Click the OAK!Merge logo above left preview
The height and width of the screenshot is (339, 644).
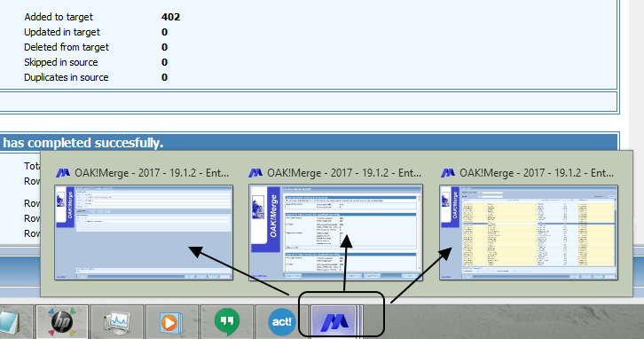pos(63,173)
